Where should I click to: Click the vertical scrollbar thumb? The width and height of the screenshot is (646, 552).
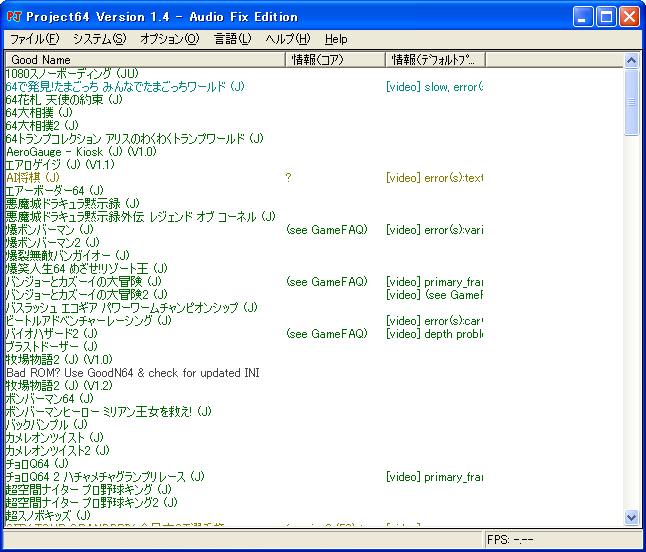click(631, 100)
